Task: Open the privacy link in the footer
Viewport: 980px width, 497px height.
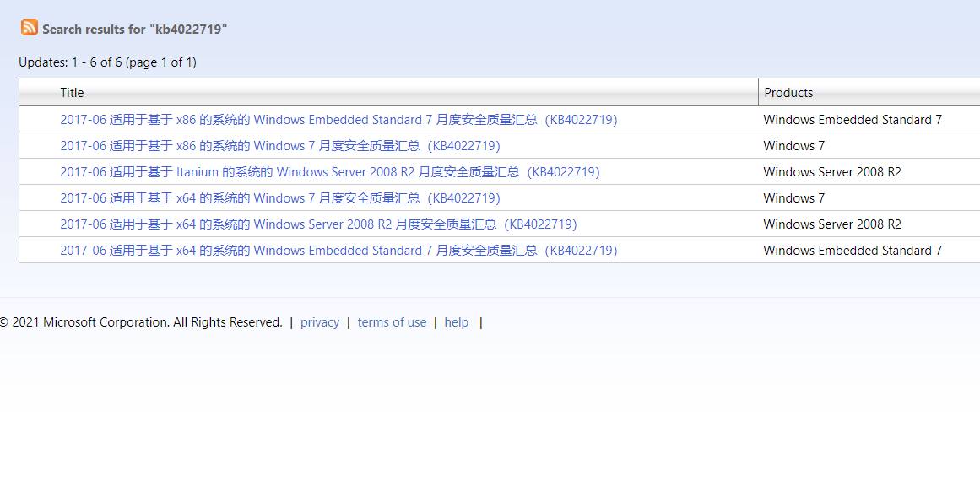Action: tap(320, 321)
